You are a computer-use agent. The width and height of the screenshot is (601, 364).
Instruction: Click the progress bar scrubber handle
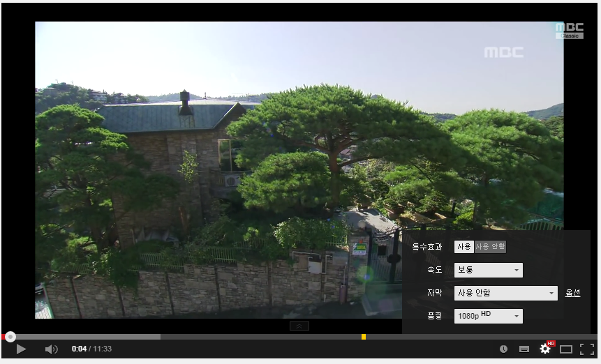tap(10, 337)
